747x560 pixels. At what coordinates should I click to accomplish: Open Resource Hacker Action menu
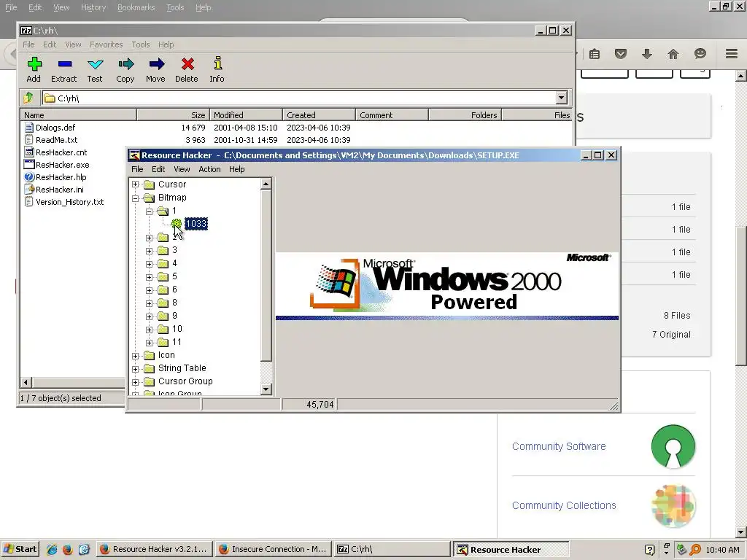tap(209, 169)
